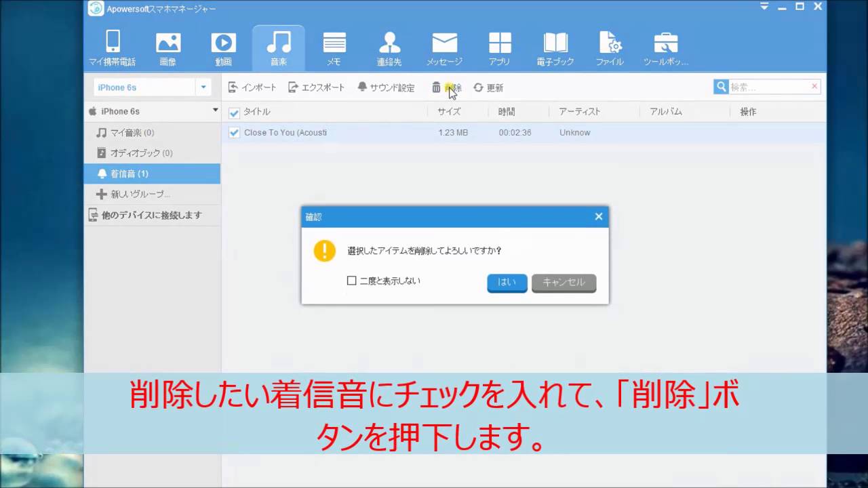Screen dimensions: 868x488
Task: Open the iPhone 6s device dropdown
Action: [x=203, y=87]
